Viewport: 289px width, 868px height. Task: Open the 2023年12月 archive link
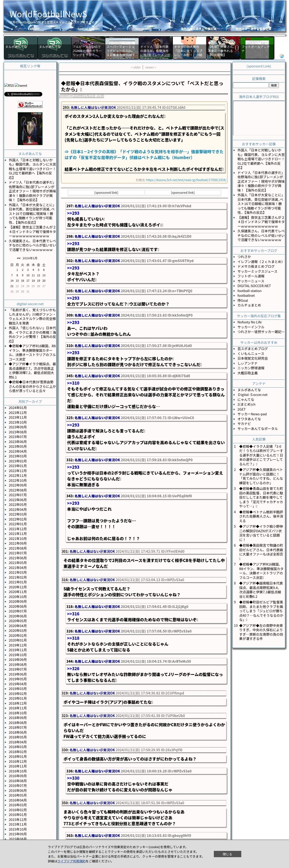point(18,413)
